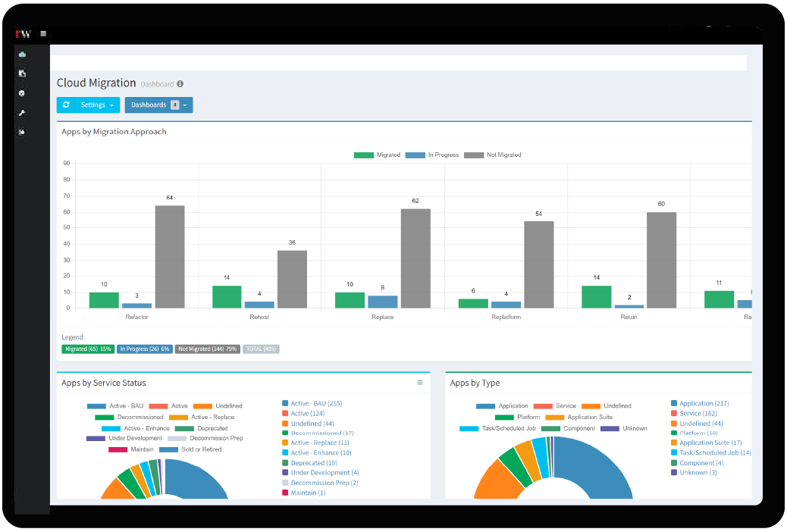The height and width of the screenshot is (532, 787).
Task: Toggle Sold or Retired in the Service Status legend
Action: pos(190,449)
